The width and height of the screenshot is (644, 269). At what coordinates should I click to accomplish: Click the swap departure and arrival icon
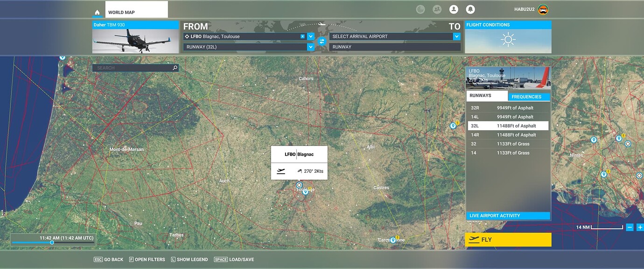[x=322, y=42]
